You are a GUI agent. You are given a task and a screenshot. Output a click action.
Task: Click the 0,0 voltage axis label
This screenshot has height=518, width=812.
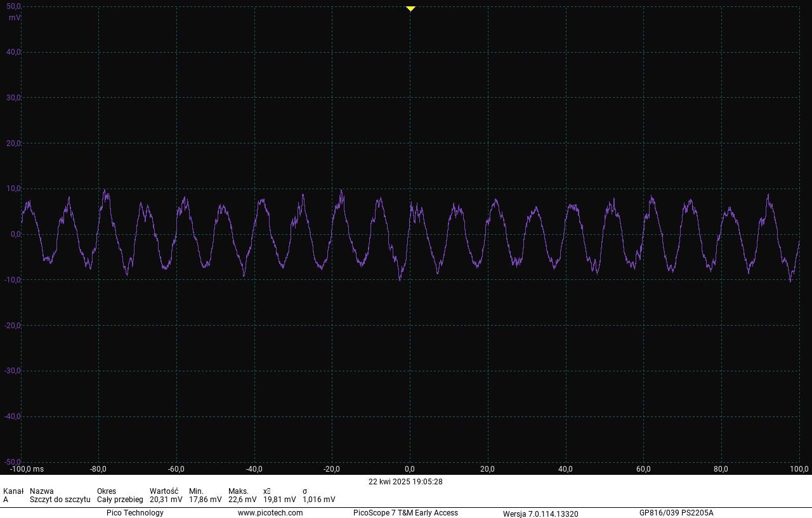tap(16, 234)
